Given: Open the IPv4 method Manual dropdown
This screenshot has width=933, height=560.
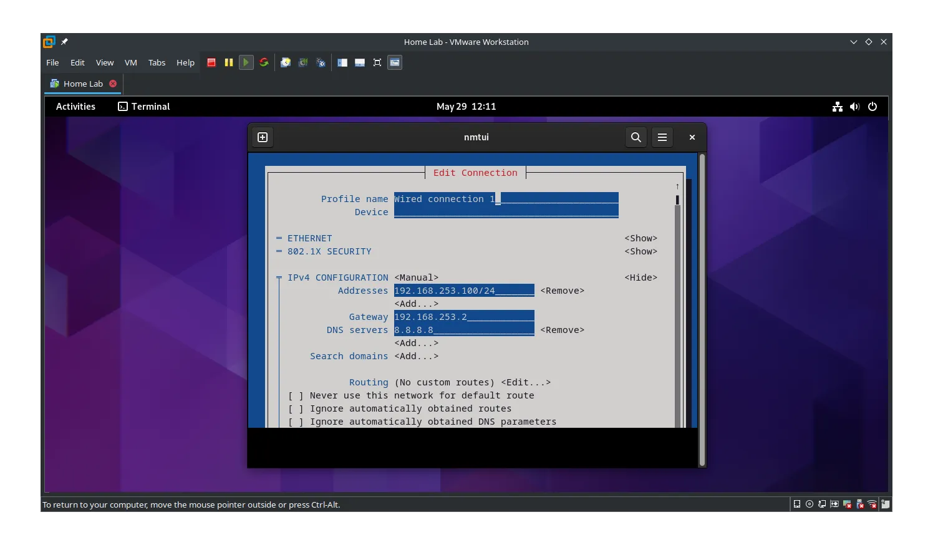Looking at the screenshot, I should click(416, 278).
